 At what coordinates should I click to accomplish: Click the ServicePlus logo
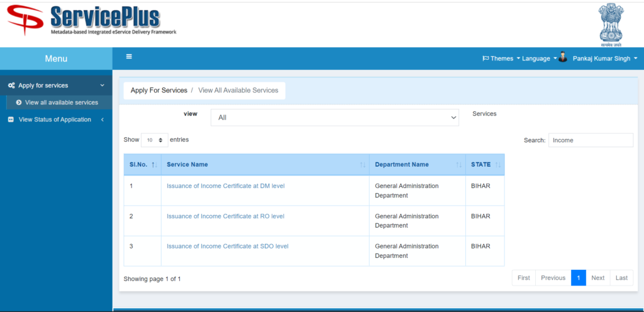tap(92, 21)
